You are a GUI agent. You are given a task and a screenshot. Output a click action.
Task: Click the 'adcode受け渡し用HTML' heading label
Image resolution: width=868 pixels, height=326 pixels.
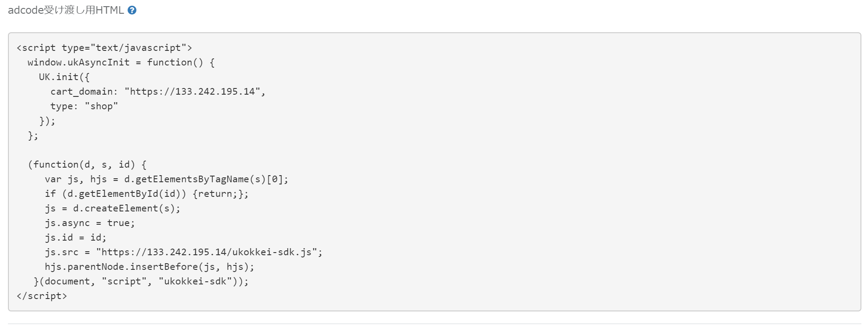point(66,10)
